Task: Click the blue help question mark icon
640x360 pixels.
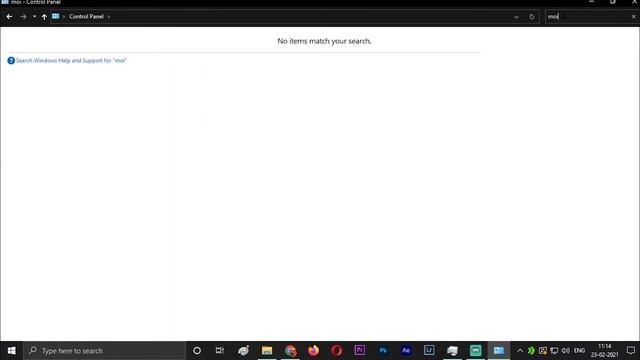Action: pos(11,60)
